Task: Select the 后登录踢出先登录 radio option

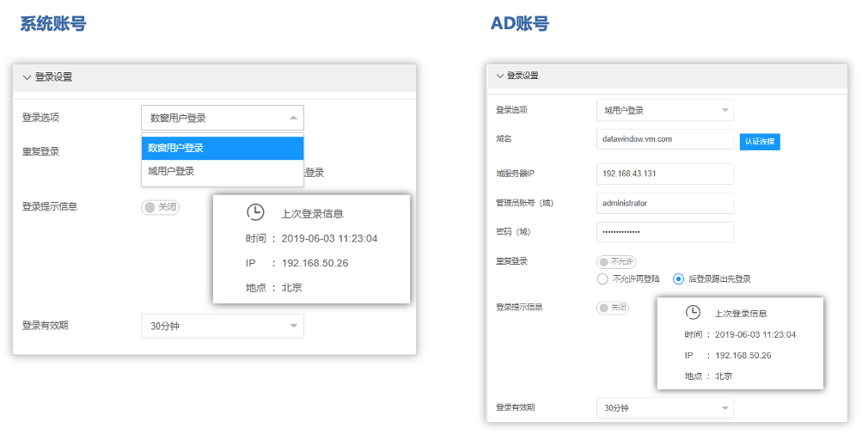Action: point(679,279)
